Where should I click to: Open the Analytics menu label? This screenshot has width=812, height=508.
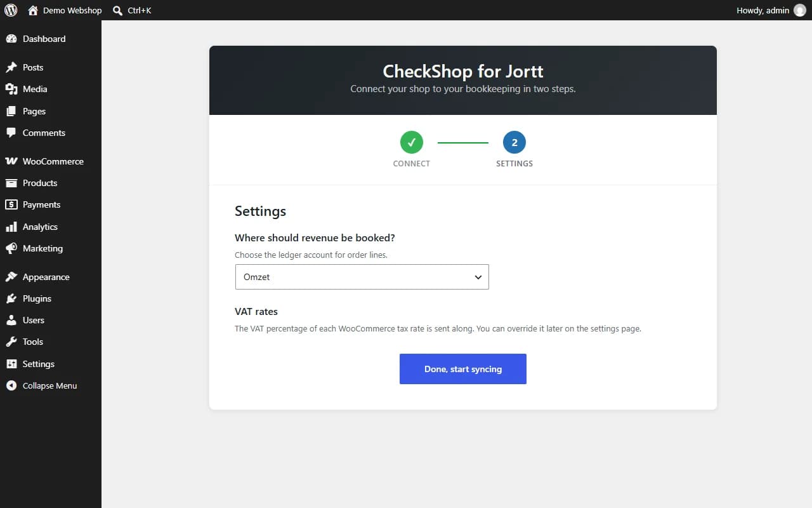[40, 227]
